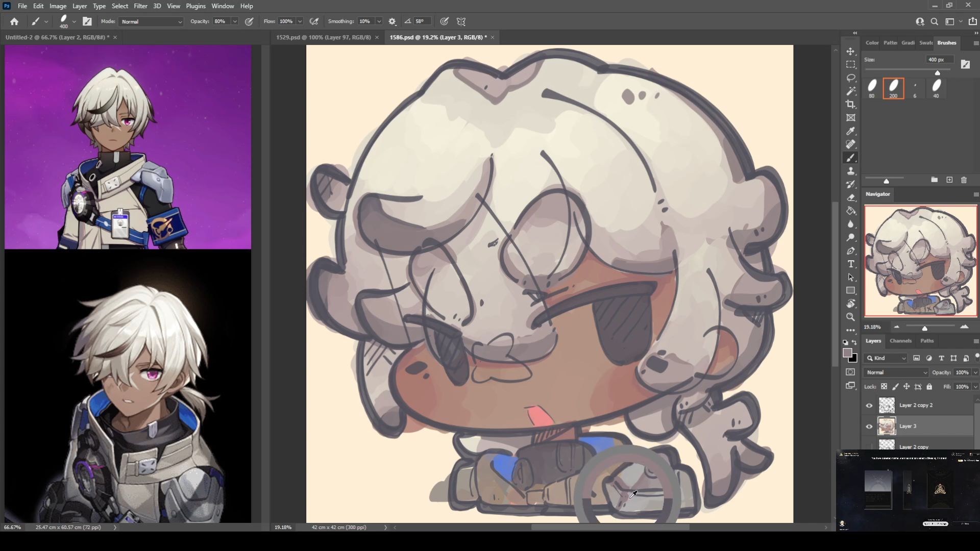
Task: Select the Move tool
Action: click(850, 52)
